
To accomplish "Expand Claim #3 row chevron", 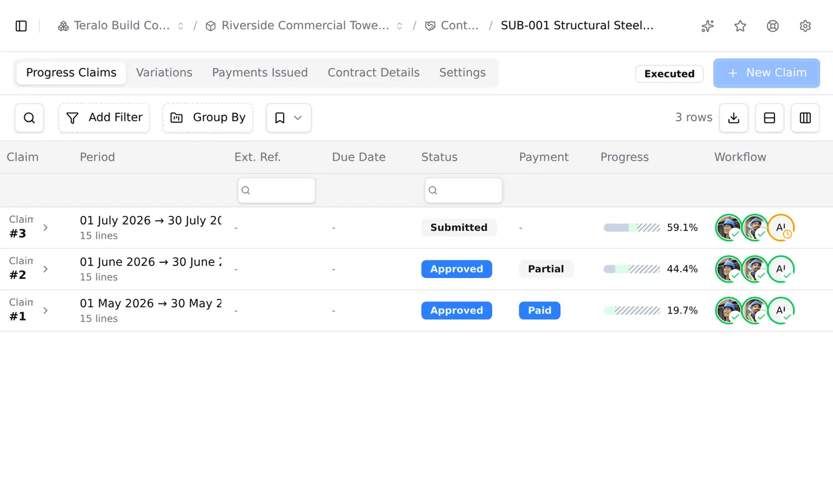I will tap(45, 227).
